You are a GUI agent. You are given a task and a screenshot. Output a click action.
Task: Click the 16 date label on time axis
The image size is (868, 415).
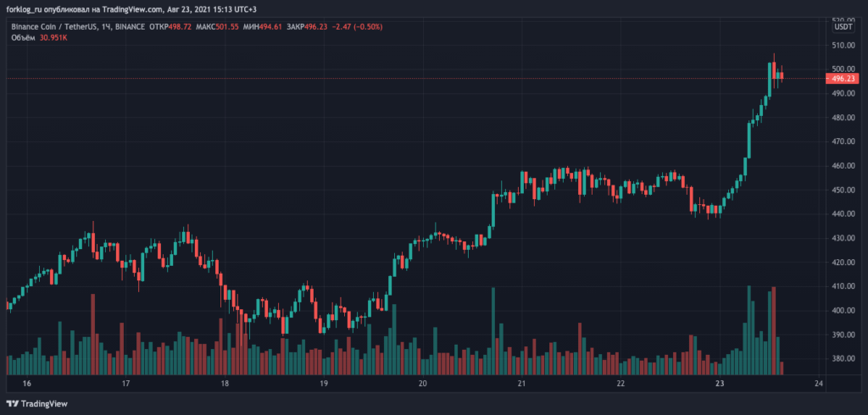26,384
